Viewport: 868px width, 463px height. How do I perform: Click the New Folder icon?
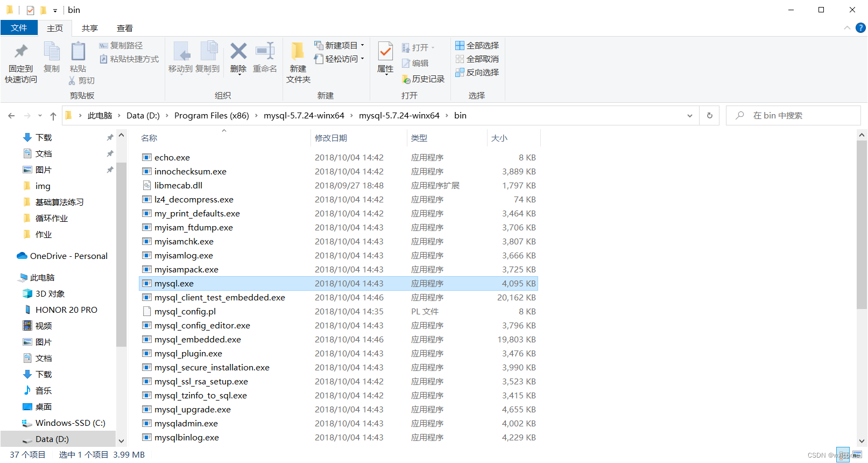pos(298,52)
